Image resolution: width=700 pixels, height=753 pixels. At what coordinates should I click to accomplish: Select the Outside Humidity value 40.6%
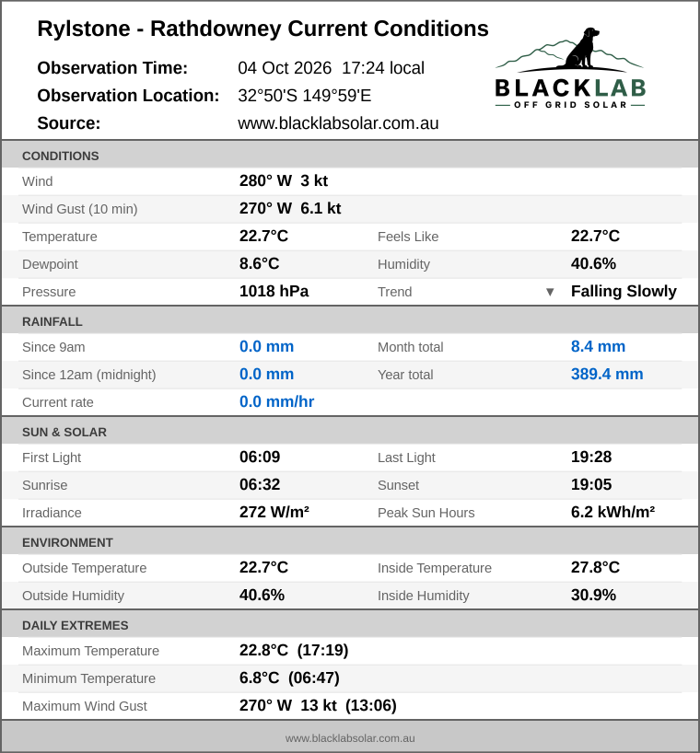pos(262,595)
